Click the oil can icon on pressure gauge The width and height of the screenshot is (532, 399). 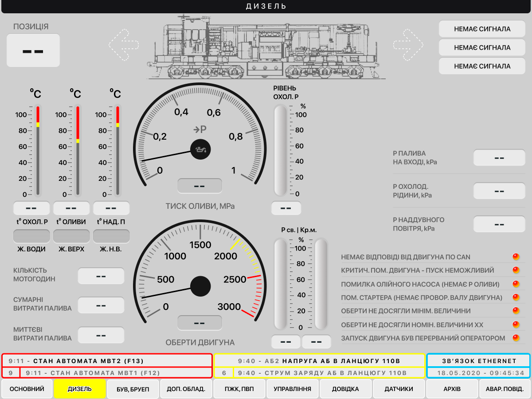200,149
